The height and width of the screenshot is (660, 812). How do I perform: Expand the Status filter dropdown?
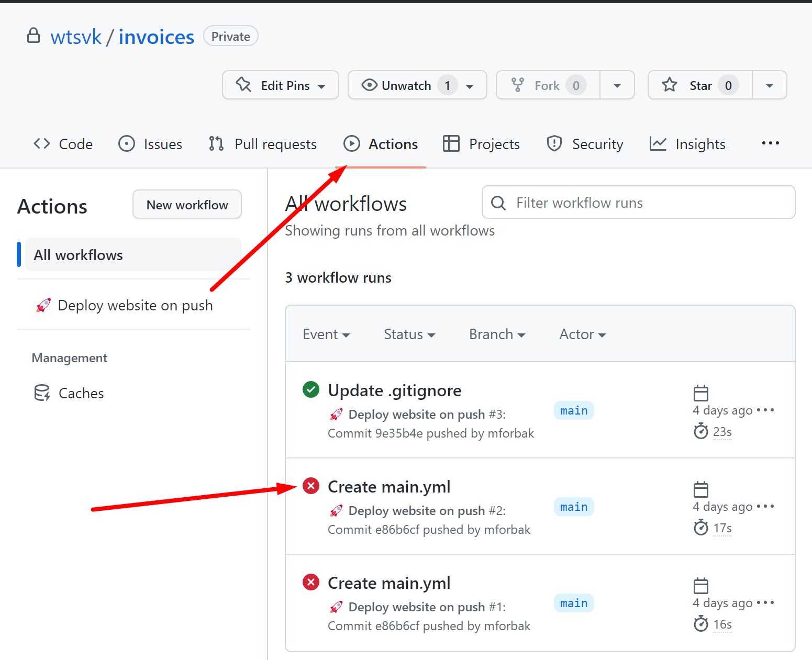pyautogui.click(x=409, y=334)
